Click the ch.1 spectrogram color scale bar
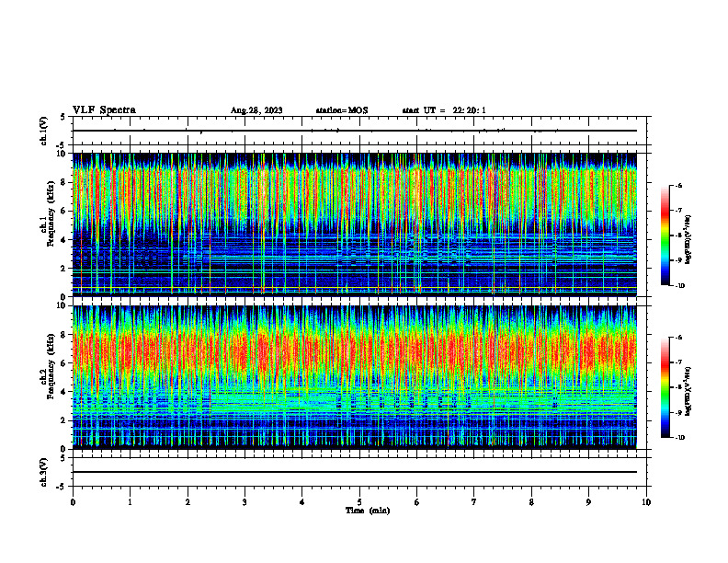Image resolution: width=728 pixels, height=563 pixels. pyautogui.click(x=665, y=236)
